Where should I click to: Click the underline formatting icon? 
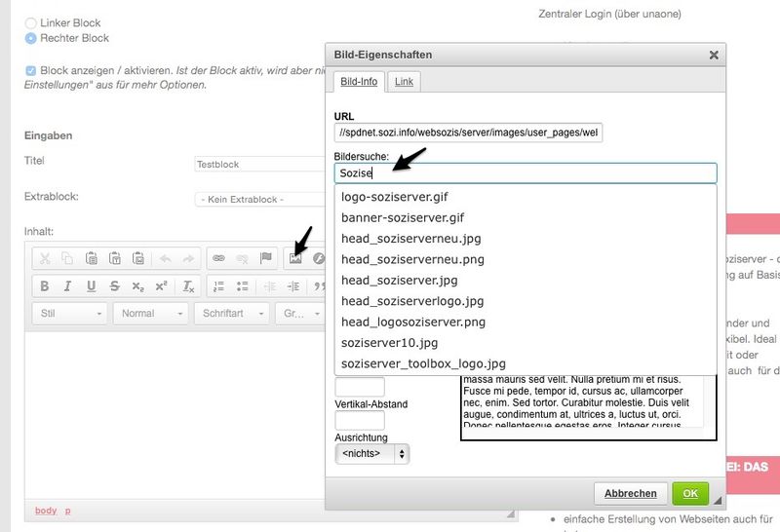[x=91, y=286]
